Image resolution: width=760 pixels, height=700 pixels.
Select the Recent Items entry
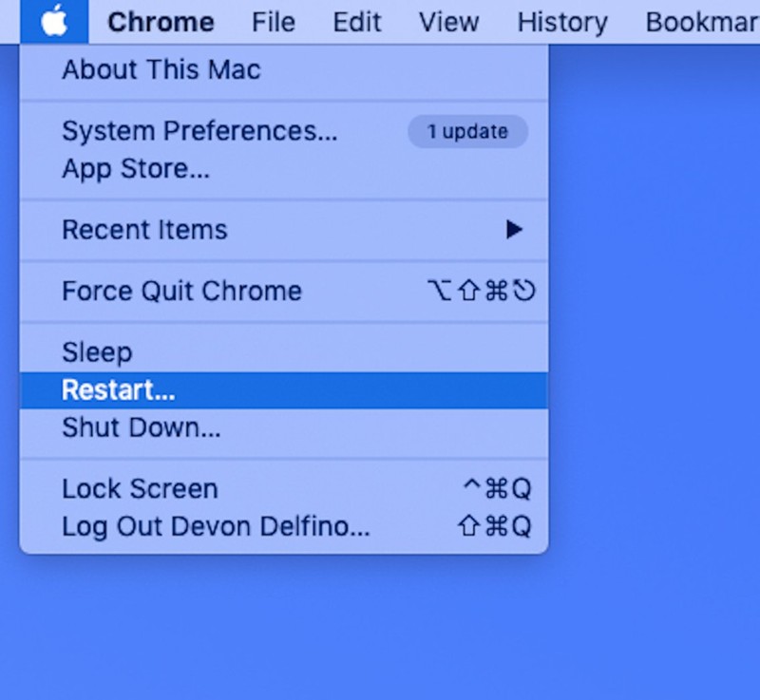tap(144, 230)
